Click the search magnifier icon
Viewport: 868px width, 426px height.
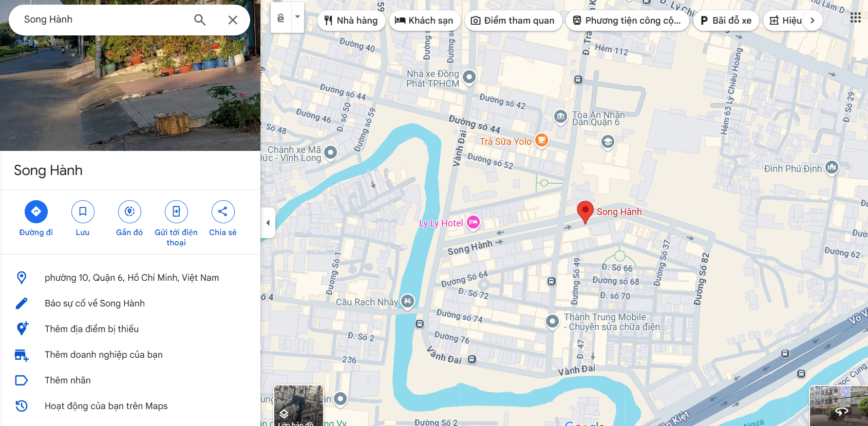pyautogui.click(x=200, y=20)
